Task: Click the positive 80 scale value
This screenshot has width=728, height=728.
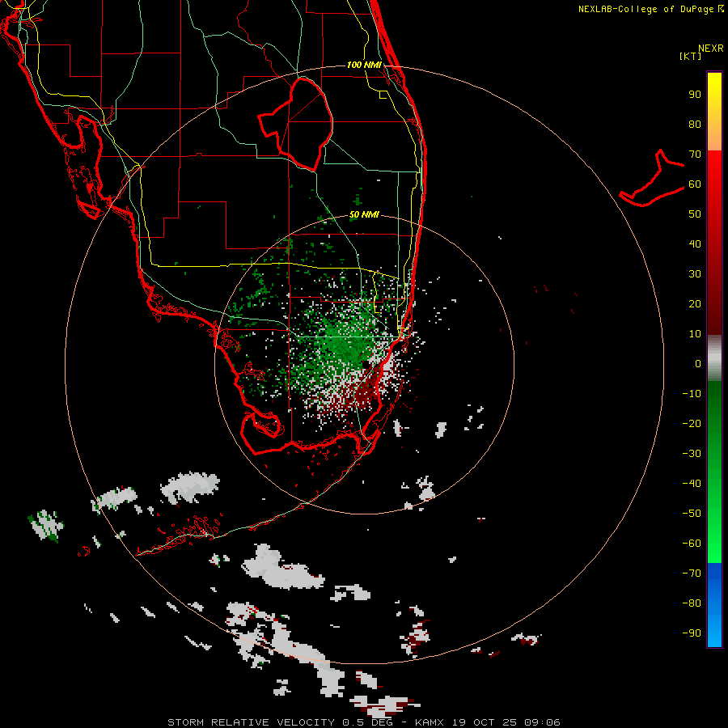Action: 695,125
